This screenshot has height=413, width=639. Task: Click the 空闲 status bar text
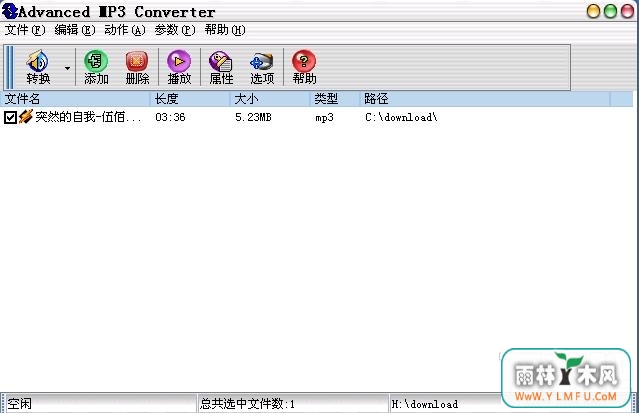click(19, 404)
